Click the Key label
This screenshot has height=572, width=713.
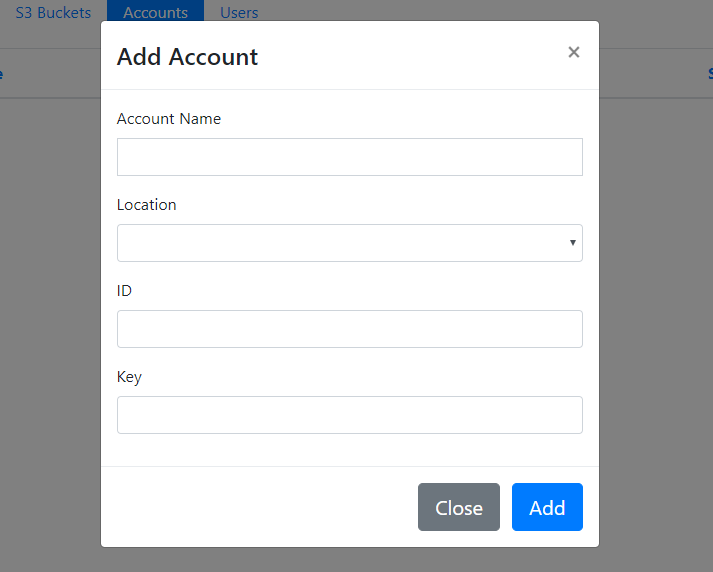click(129, 377)
